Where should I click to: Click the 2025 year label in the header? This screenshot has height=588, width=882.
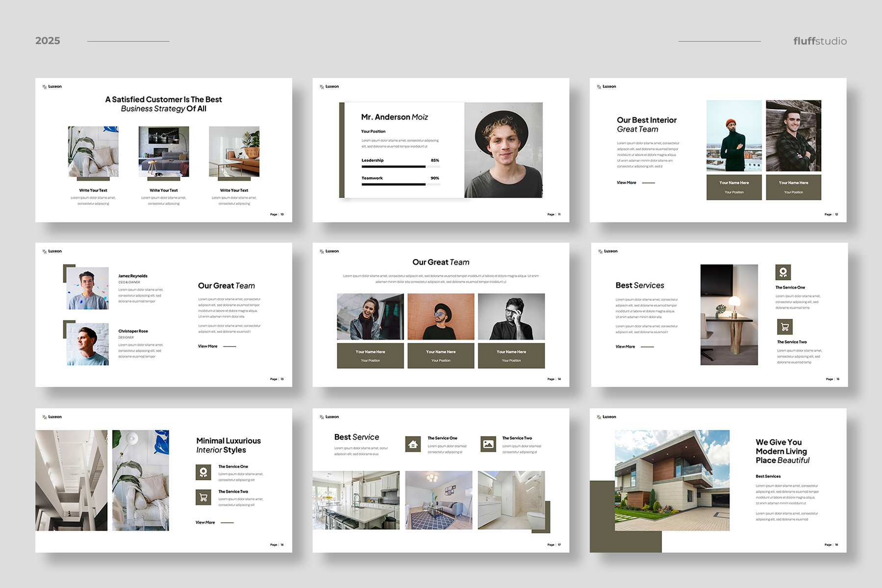point(48,41)
